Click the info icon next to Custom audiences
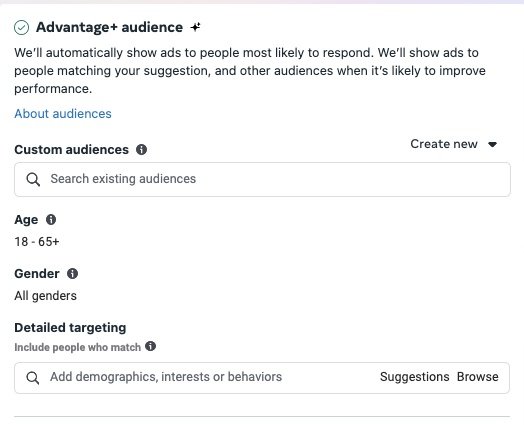524x425 pixels. click(x=141, y=149)
